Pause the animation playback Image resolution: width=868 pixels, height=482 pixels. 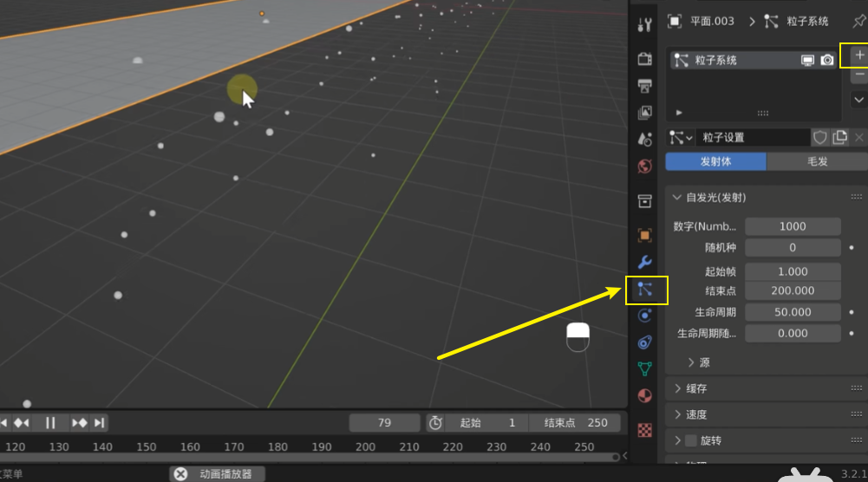click(50, 423)
